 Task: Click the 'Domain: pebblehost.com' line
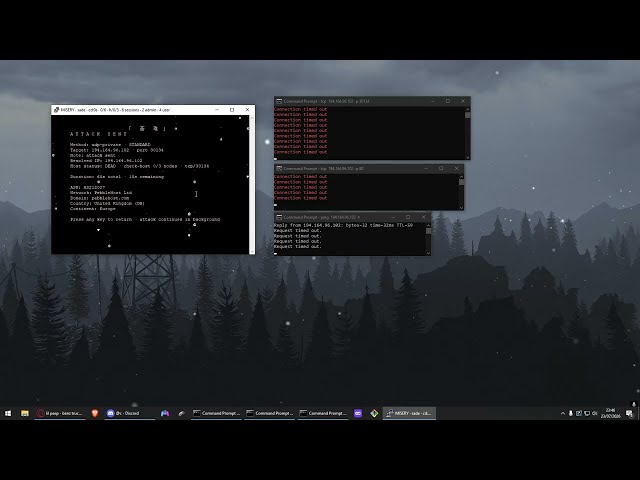(x=100, y=198)
